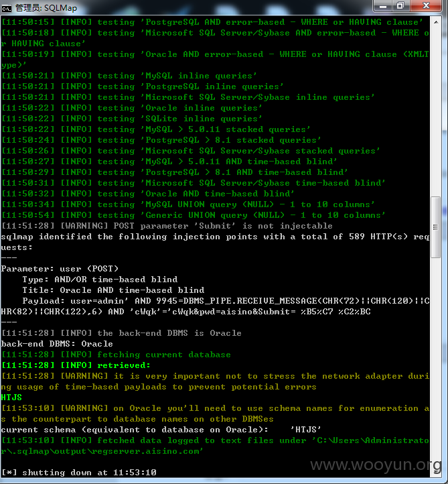Click the log line "fetching current database"

click(x=117, y=355)
